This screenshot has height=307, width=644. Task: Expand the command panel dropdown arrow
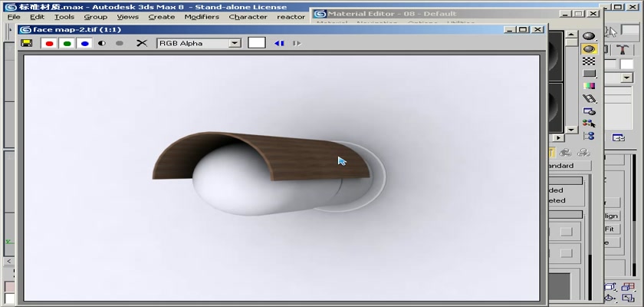pyautogui.click(x=626, y=78)
